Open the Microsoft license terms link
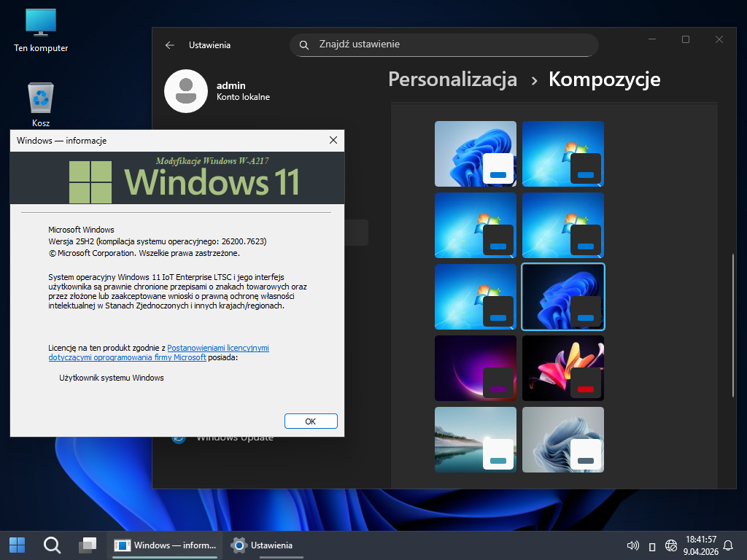This screenshot has height=560, width=747. (x=218, y=349)
